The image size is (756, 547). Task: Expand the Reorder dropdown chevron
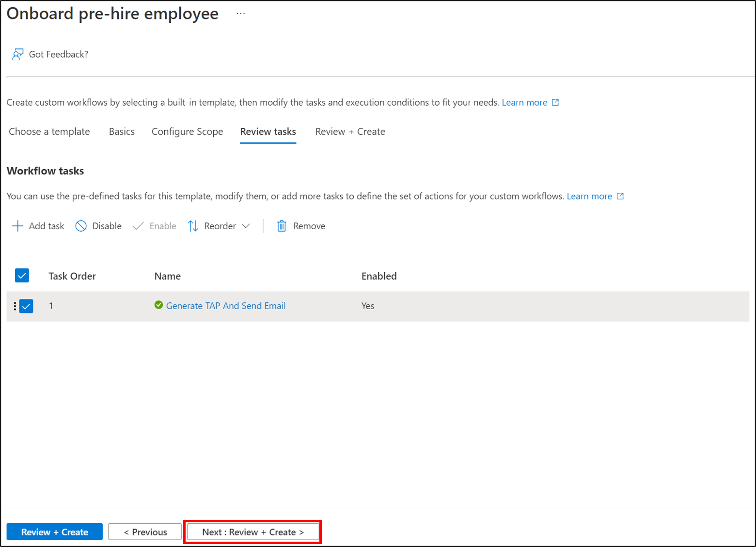tap(246, 226)
